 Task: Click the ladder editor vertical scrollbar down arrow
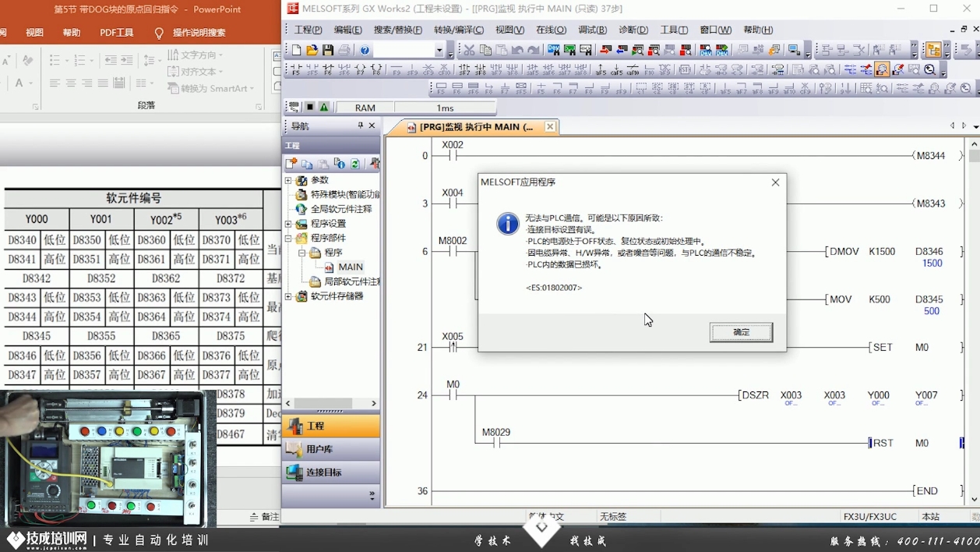(x=974, y=499)
